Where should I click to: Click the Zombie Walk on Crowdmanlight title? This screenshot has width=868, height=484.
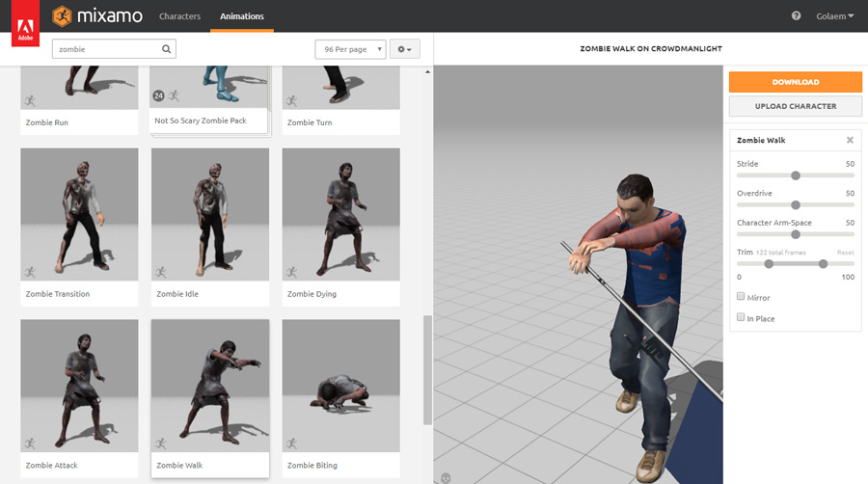coord(651,48)
